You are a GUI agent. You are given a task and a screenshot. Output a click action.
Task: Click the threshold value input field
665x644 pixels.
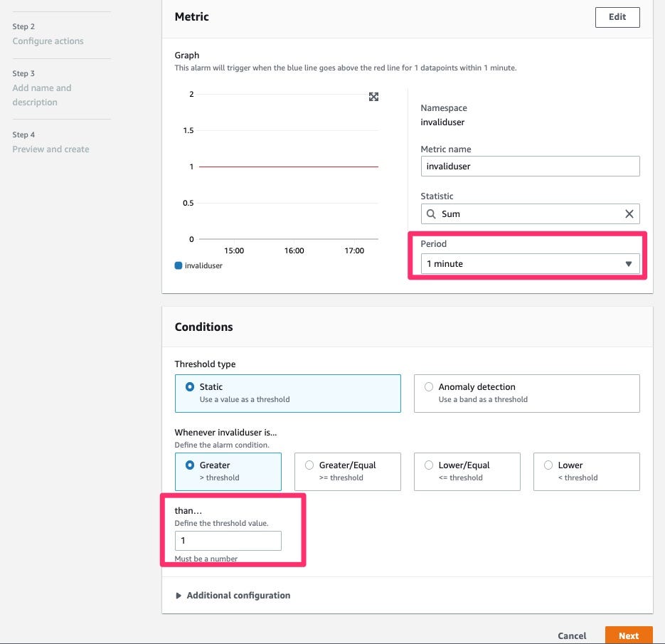[228, 541]
